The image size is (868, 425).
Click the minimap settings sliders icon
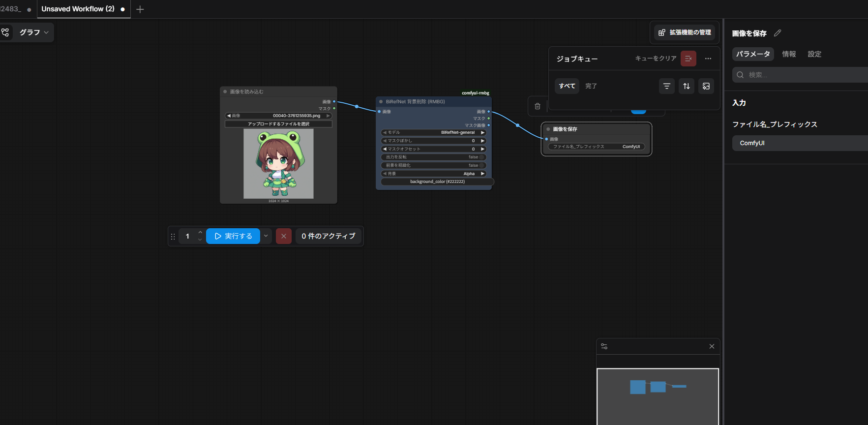604,346
